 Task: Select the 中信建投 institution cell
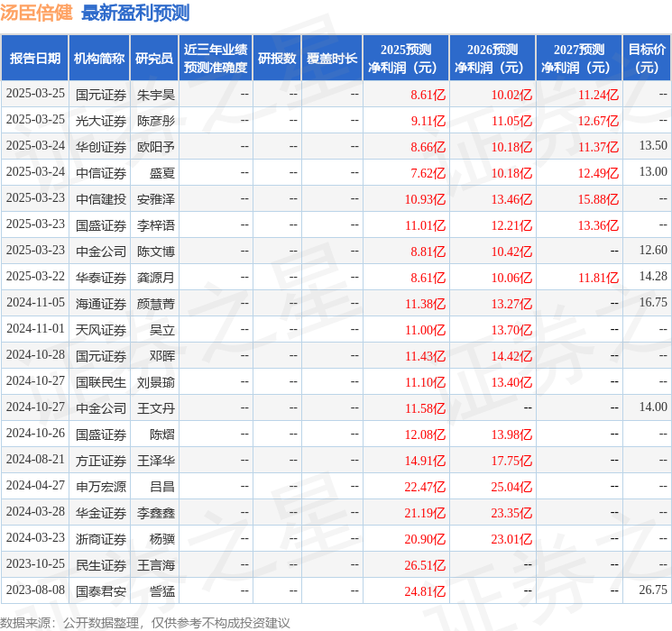(101, 199)
